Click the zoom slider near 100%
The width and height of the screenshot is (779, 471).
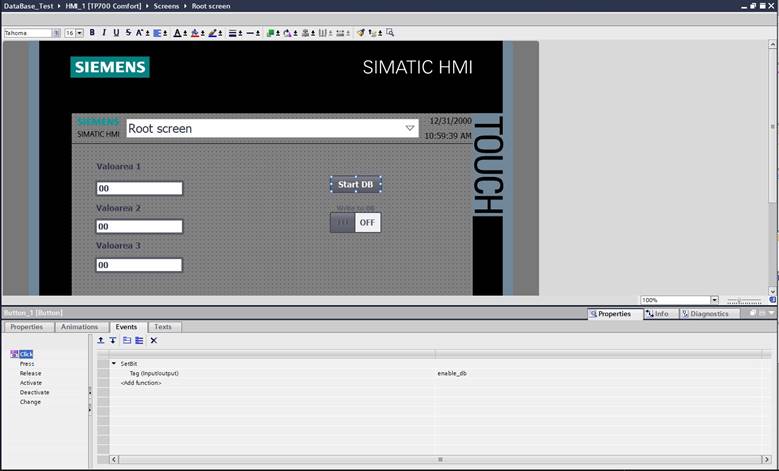coord(745,300)
